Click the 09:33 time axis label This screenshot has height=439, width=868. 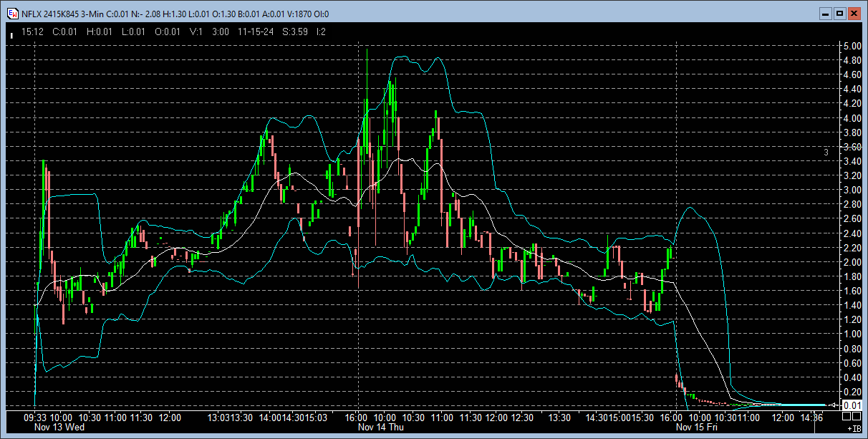(35, 417)
